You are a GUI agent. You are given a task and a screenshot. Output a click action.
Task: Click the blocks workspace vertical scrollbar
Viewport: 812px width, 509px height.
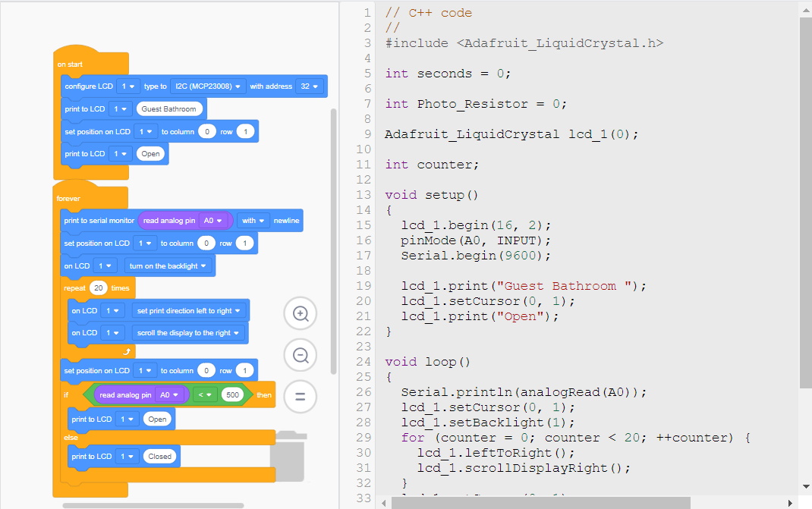point(333,240)
